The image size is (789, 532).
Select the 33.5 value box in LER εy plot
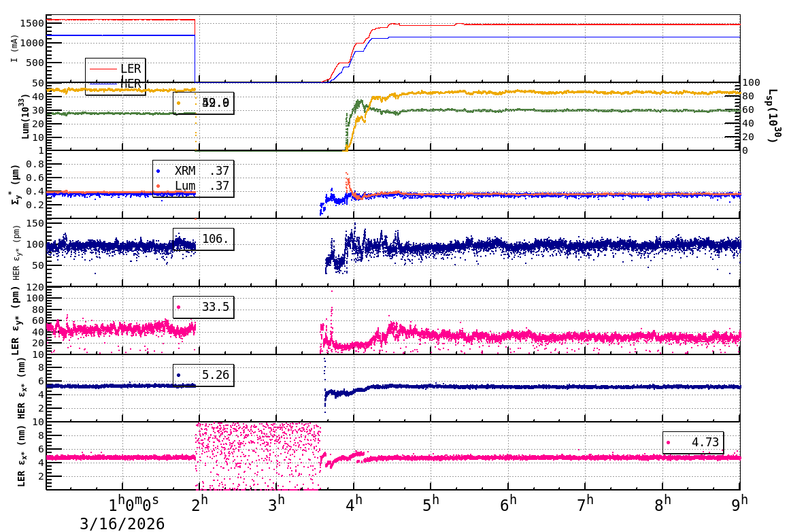point(203,307)
